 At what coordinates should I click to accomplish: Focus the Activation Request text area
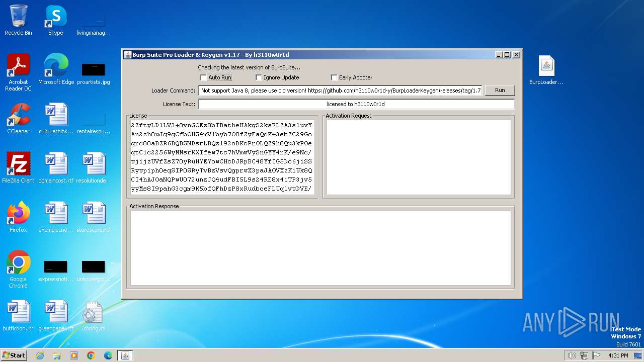pyautogui.click(x=418, y=157)
